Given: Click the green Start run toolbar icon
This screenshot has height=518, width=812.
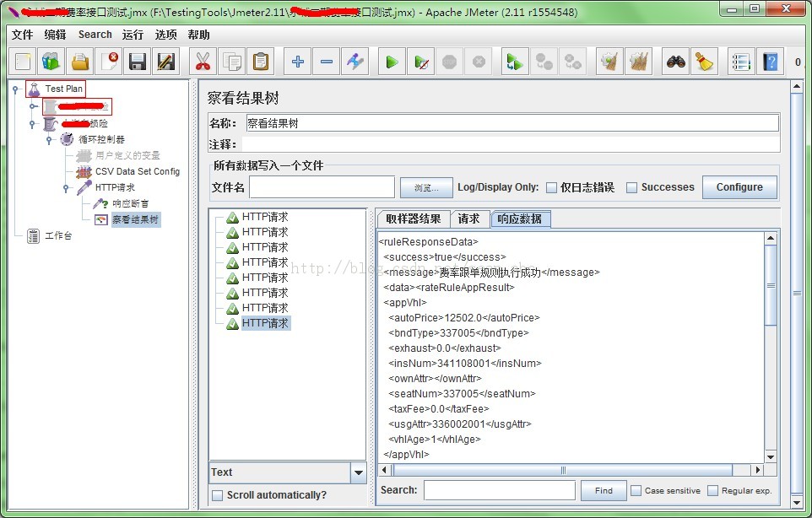Looking at the screenshot, I should (x=392, y=62).
